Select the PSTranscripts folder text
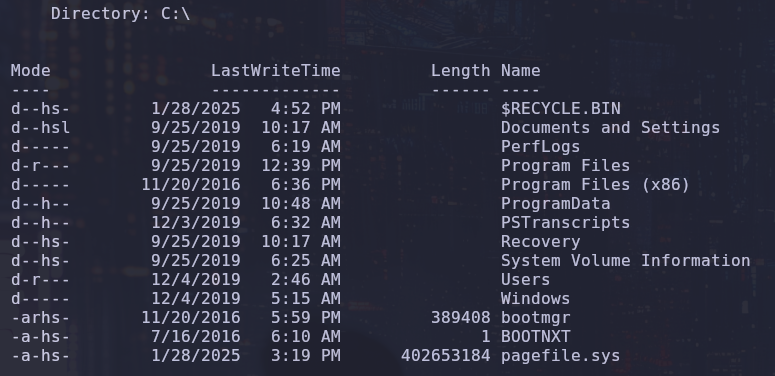Image resolution: width=775 pixels, height=376 pixels. pyautogui.click(x=565, y=222)
